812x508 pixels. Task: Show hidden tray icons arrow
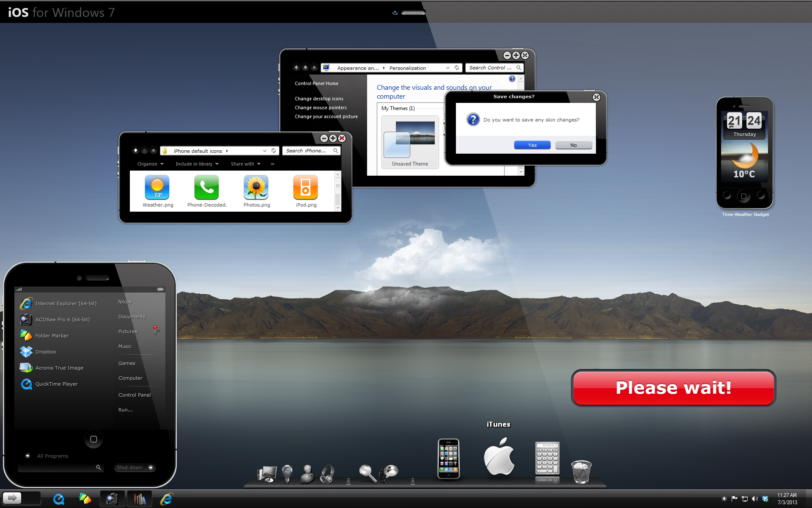coord(724,499)
